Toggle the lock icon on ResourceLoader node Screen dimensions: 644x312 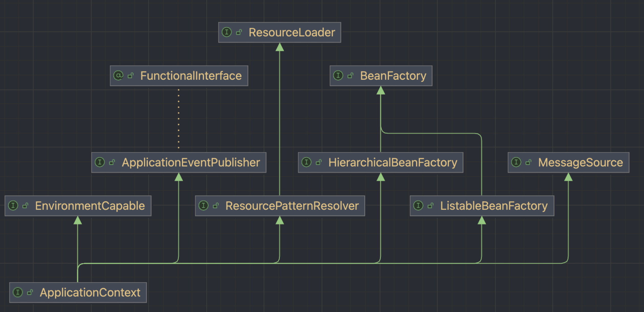coord(239,32)
